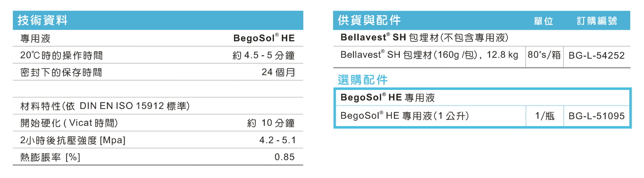Click the 24 個月 storage time value

point(278,73)
